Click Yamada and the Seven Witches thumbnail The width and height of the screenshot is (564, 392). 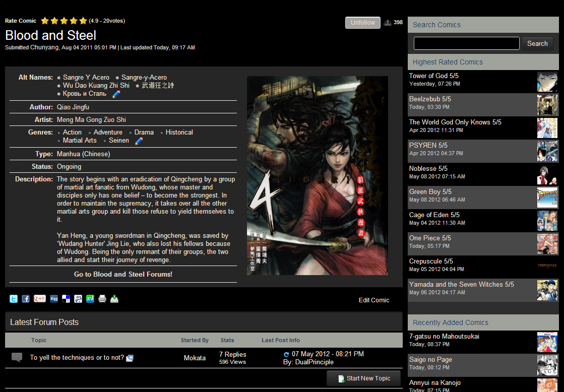[547, 290]
